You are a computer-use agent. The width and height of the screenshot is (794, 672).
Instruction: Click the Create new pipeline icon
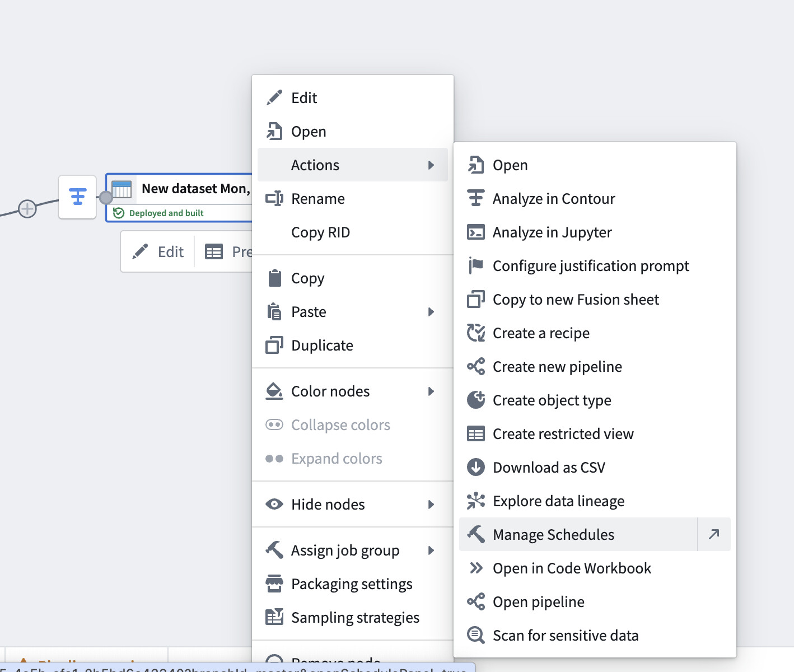tap(476, 366)
